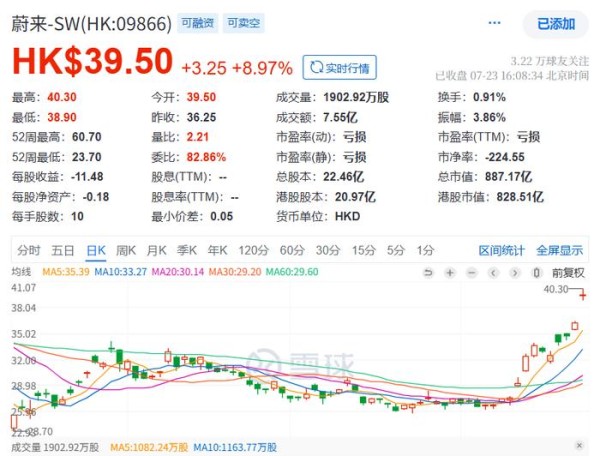
Task: Click the MA10:33.27 moving average label
Action: [121, 272]
